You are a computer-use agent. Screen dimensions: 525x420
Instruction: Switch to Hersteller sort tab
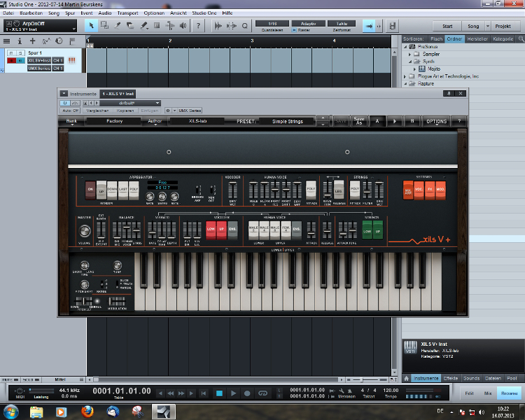pos(477,39)
